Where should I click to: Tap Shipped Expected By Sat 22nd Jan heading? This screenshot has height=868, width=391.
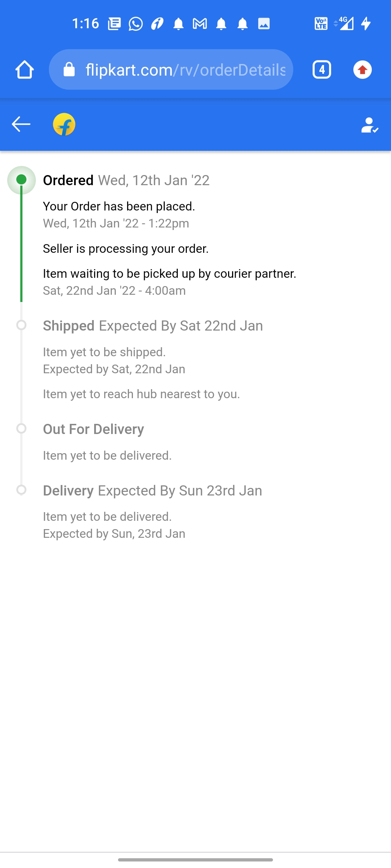pyautogui.click(x=153, y=326)
